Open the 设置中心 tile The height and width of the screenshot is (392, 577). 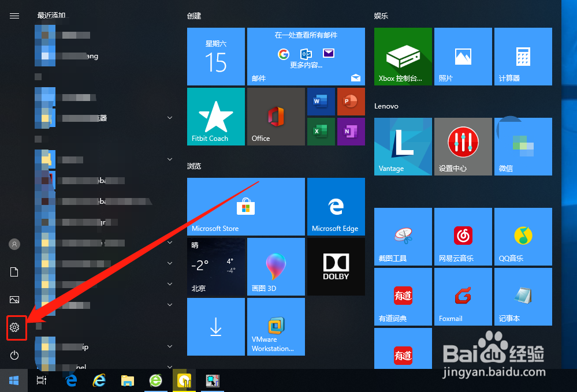(x=463, y=147)
